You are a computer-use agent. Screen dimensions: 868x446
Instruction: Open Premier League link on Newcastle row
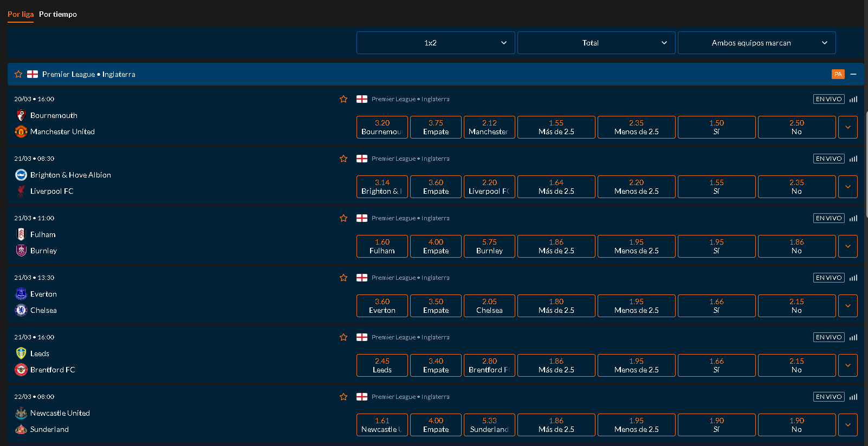[x=410, y=397]
